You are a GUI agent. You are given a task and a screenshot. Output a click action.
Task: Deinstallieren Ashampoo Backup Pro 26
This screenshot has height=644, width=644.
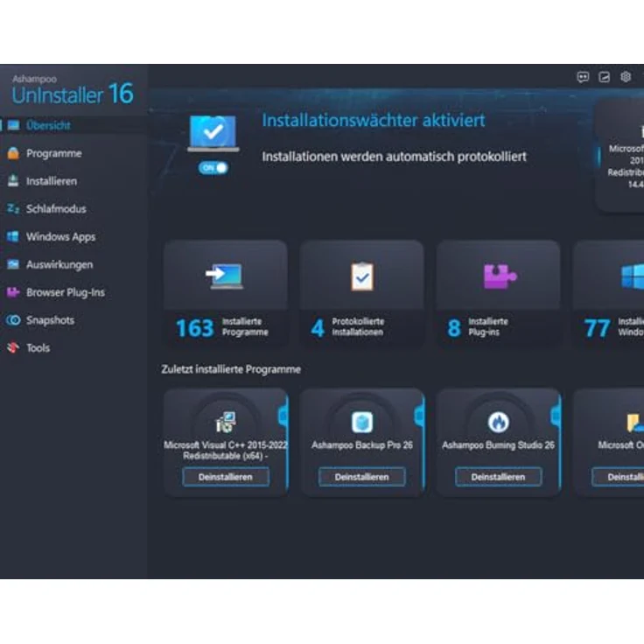[x=362, y=477]
